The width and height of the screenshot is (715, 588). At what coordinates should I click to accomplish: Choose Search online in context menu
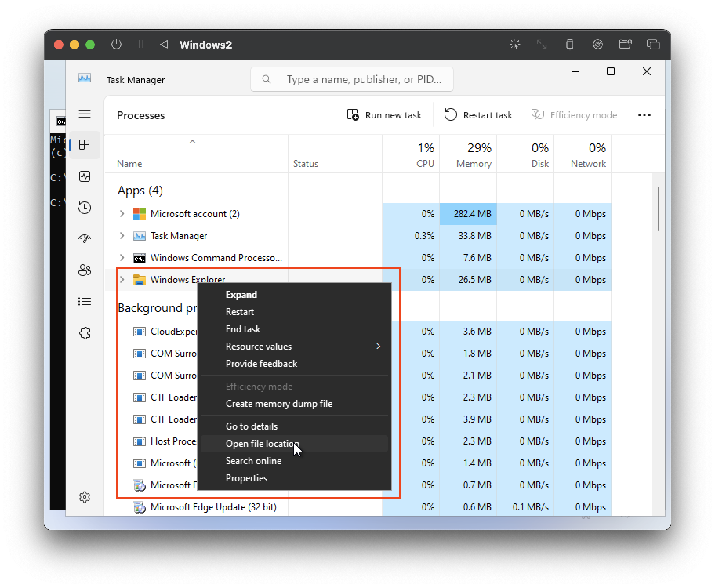point(294,461)
